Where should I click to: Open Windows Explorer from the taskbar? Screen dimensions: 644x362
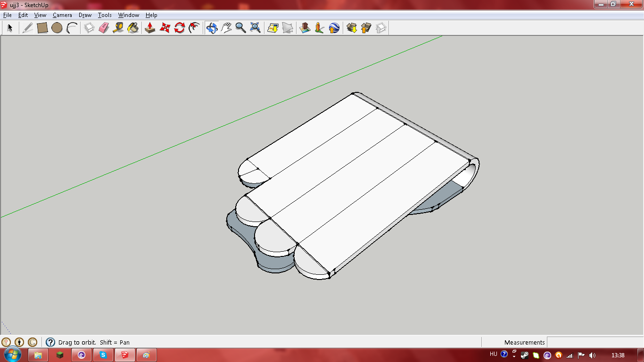coord(38,355)
